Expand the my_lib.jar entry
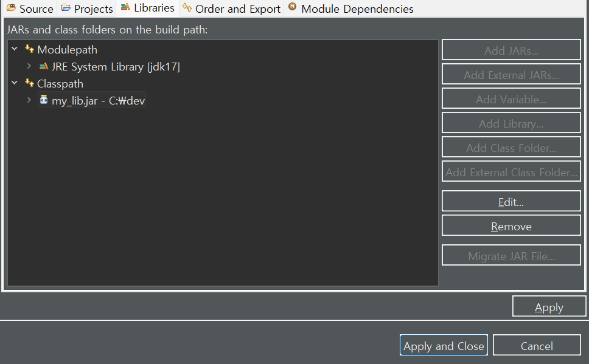Screen dimensions: 589x364 pos(29,100)
